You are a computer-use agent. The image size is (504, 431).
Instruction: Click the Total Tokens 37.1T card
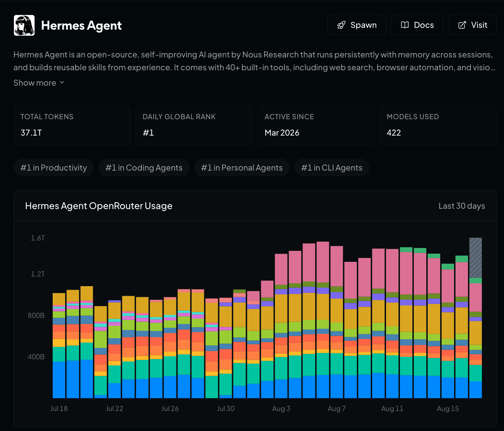72,125
